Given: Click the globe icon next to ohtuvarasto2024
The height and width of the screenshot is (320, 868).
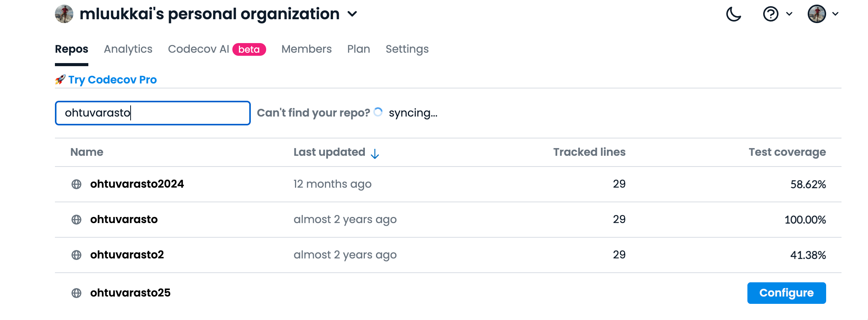Looking at the screenshot, I should coord(76,184).
